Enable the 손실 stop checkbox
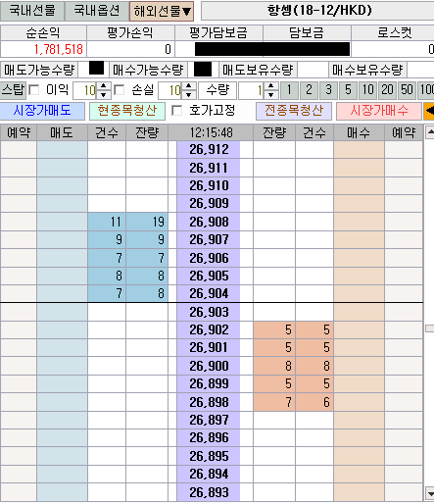The height and width of the screenshot is (504, 434). click(x=120, y=90)
